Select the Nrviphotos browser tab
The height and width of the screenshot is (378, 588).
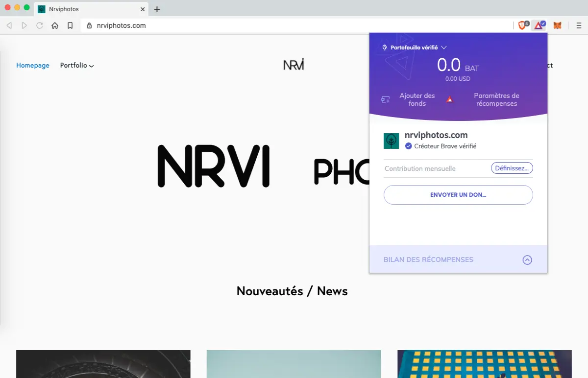coord(92,9)
